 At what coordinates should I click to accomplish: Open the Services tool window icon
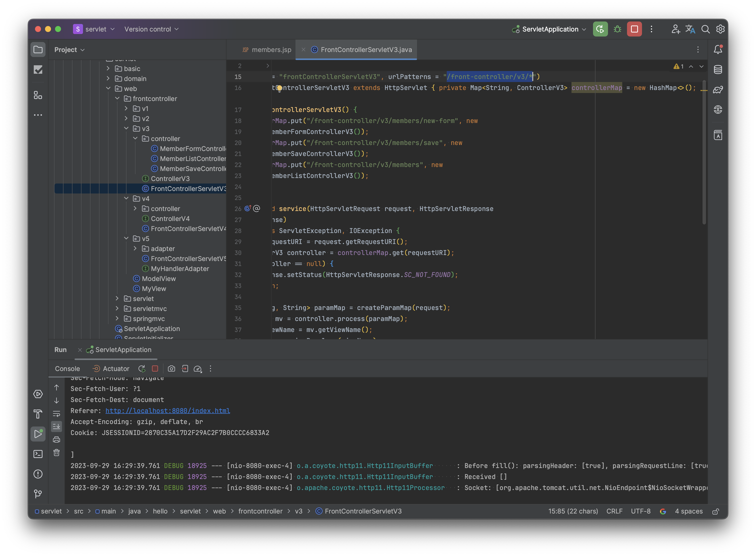(x=38, y=394)
